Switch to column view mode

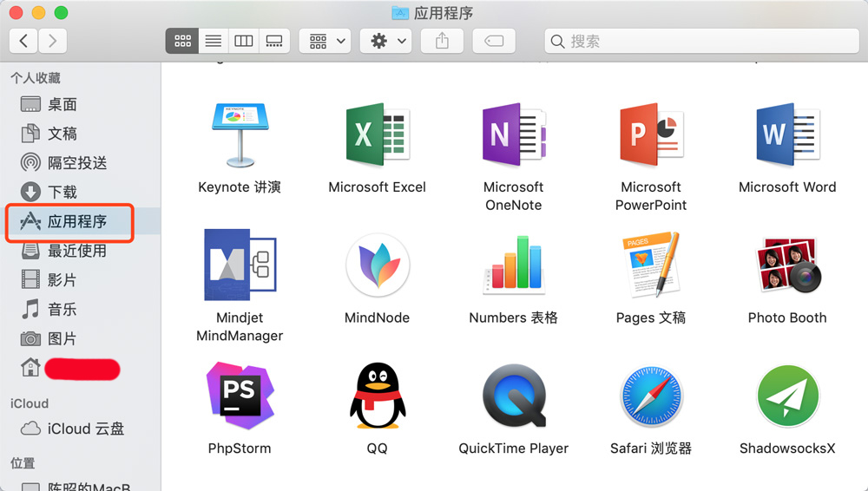click(244, 41)
